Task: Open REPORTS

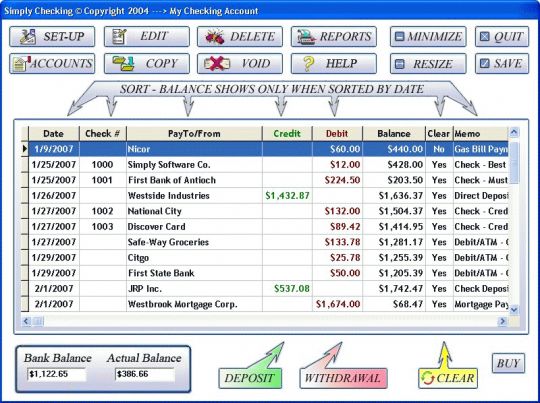Action: pyautogui.click(x=334, y=37)
